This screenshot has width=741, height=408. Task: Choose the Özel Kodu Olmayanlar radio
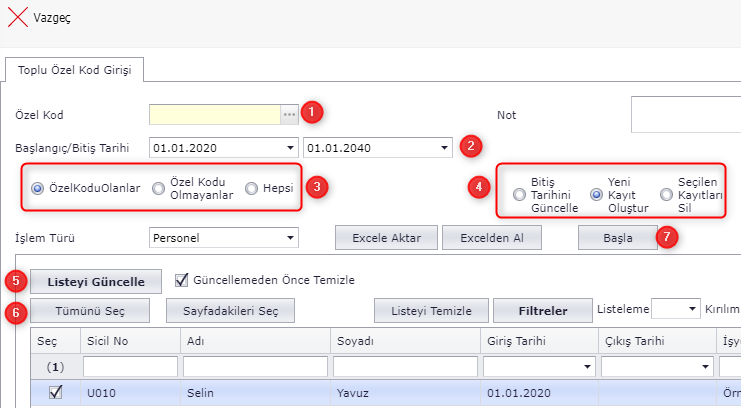click(x=158, y=188)
